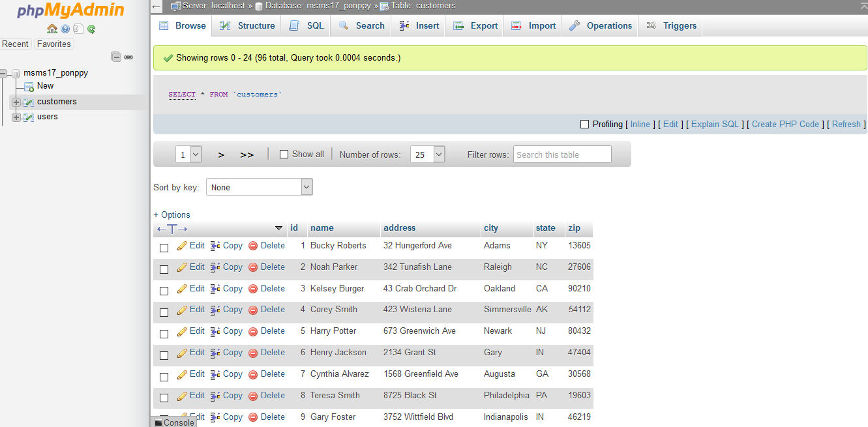The width and height of the screenshot is (868, 427).
Task: Click the red Delete icon for Kelsey Burger
Action: 253,289
